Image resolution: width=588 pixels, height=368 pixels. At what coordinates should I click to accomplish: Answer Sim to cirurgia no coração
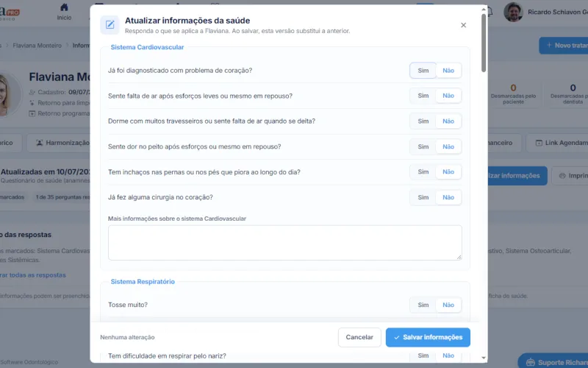pyautogui.click(x=423, y=197)
